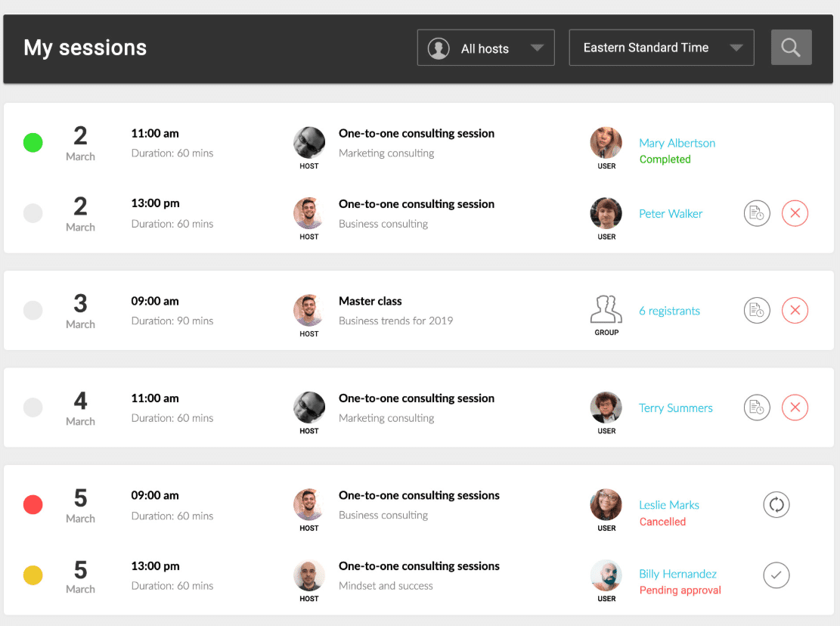
Task: Click the red cancelled status dot
Action: (x=33, y=504)
